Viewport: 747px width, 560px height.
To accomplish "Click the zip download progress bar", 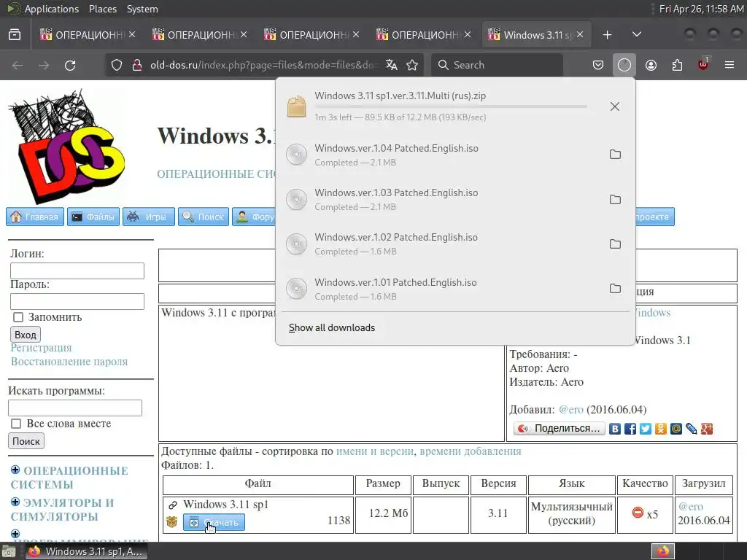I will pyautogui.click(x=451, y=106).
